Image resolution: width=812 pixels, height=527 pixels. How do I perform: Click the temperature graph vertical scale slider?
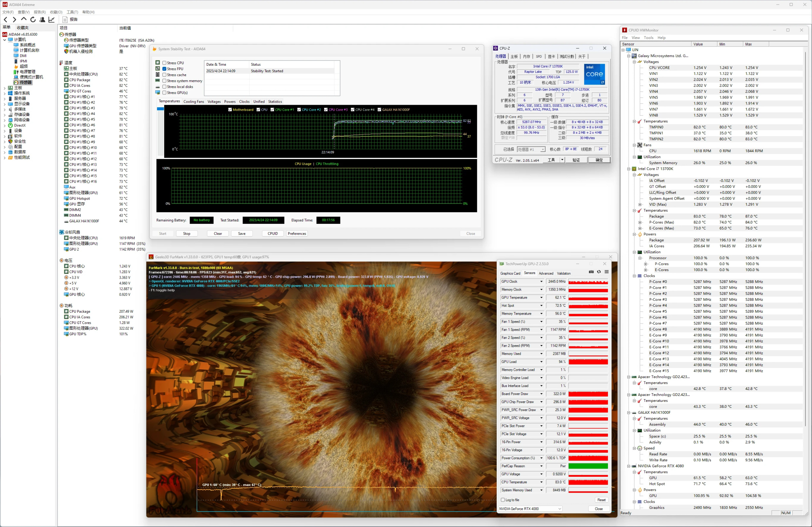pyautogui.click(x=160, y=109)
